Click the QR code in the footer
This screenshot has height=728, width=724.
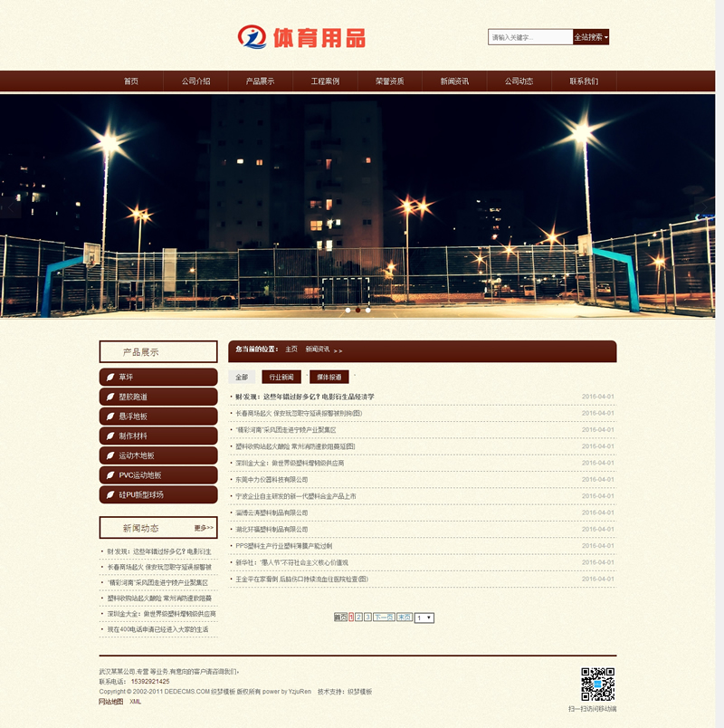click(597, 685)
